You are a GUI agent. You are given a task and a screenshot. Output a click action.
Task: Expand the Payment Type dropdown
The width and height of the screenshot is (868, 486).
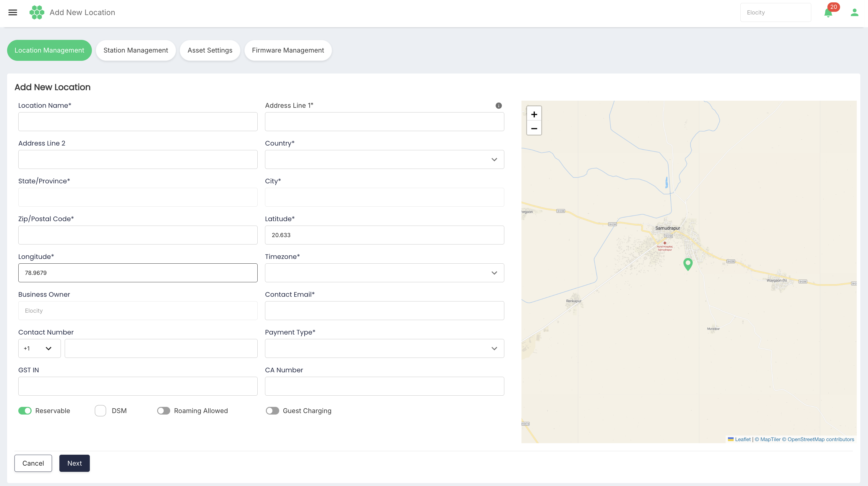384,348
